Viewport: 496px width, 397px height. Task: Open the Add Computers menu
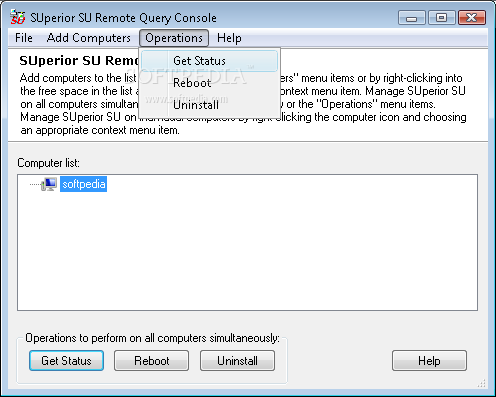(x=88, y=38)
